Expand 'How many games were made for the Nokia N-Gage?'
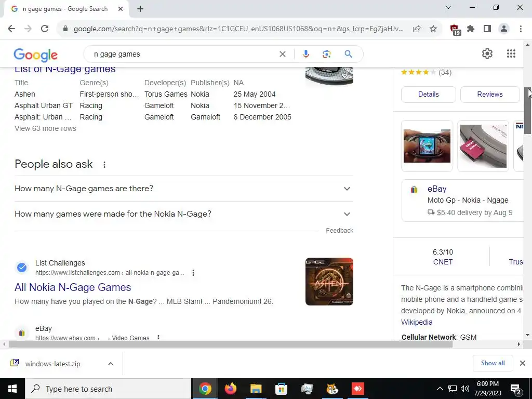Screen dimensions: 532x399 pos(184,214)
